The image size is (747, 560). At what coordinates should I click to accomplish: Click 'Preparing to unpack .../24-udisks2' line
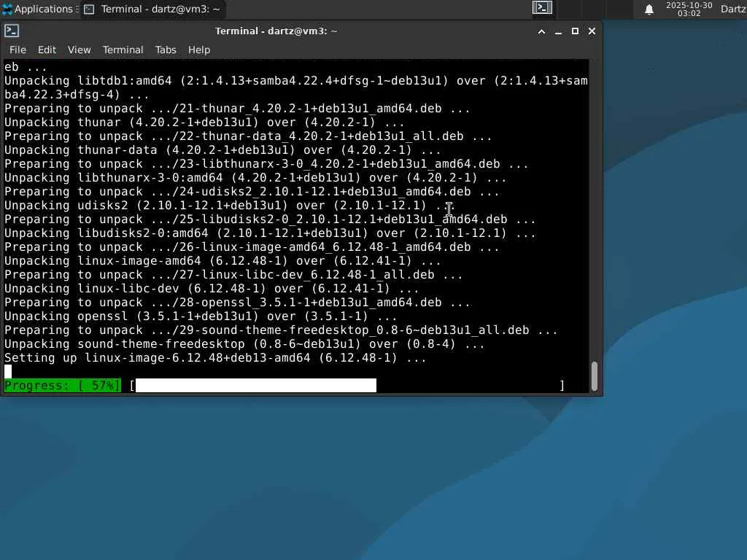coord(252,192)
